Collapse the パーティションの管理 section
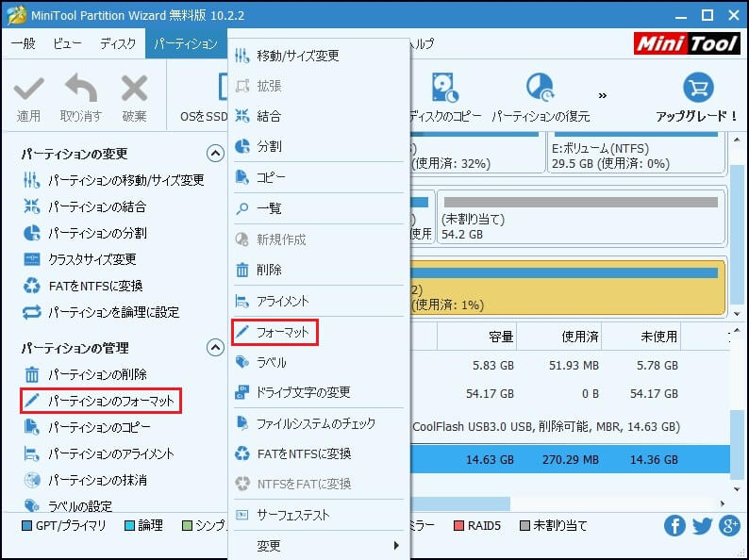This screenshot has height=560, width=749. 215,348
